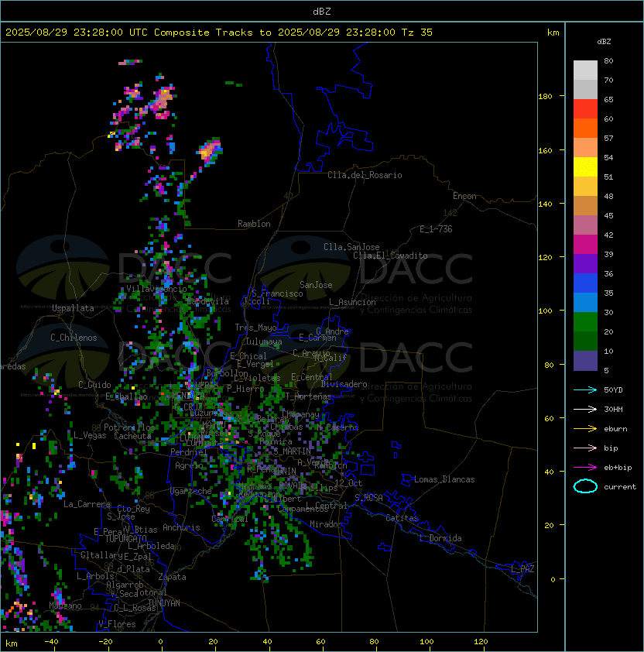Click the VillaVicencio place label
The width and height of the screenshot is (644, 652).
[x=156, y=289]
